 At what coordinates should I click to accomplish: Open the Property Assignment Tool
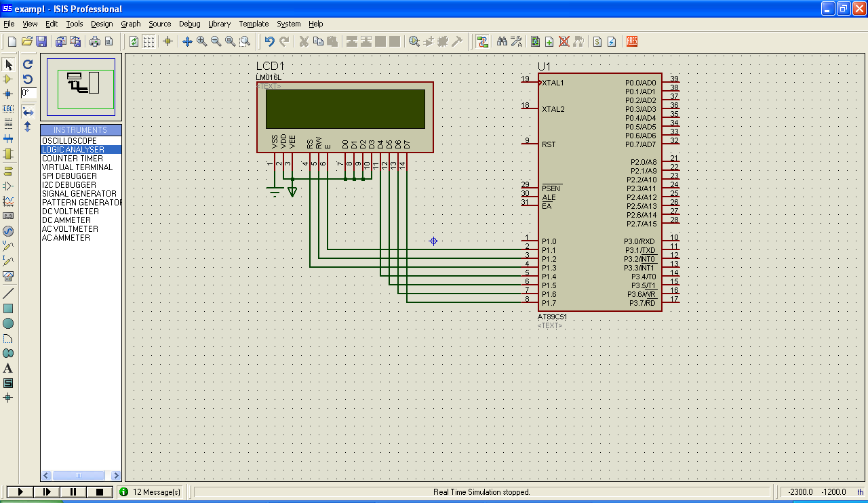(x=516, y=41)
